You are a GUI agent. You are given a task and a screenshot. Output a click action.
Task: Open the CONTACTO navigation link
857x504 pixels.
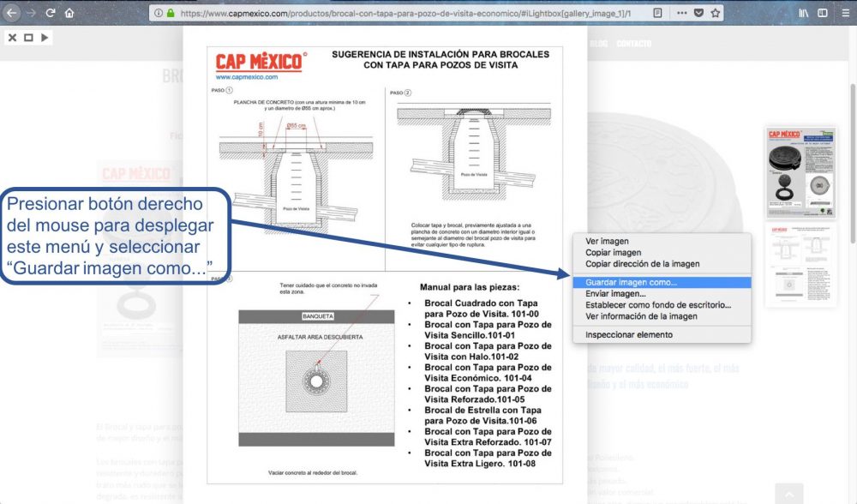tap(633, 44)
